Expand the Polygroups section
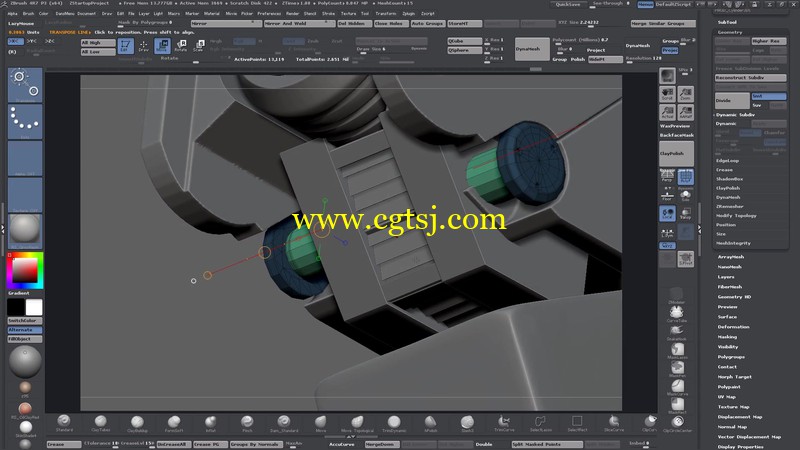This screenshot has width=800, height=450. 731,357
